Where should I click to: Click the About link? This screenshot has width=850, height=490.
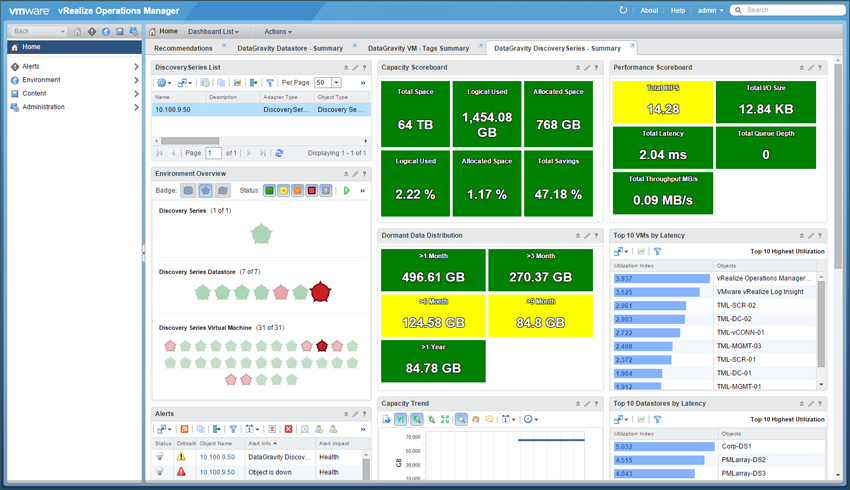[649, 10]
